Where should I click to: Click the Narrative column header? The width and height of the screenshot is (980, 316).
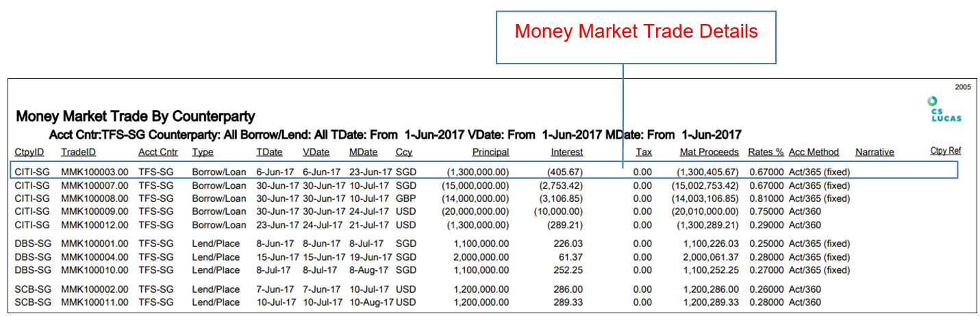pyautogui.click(x=875, y=152)
